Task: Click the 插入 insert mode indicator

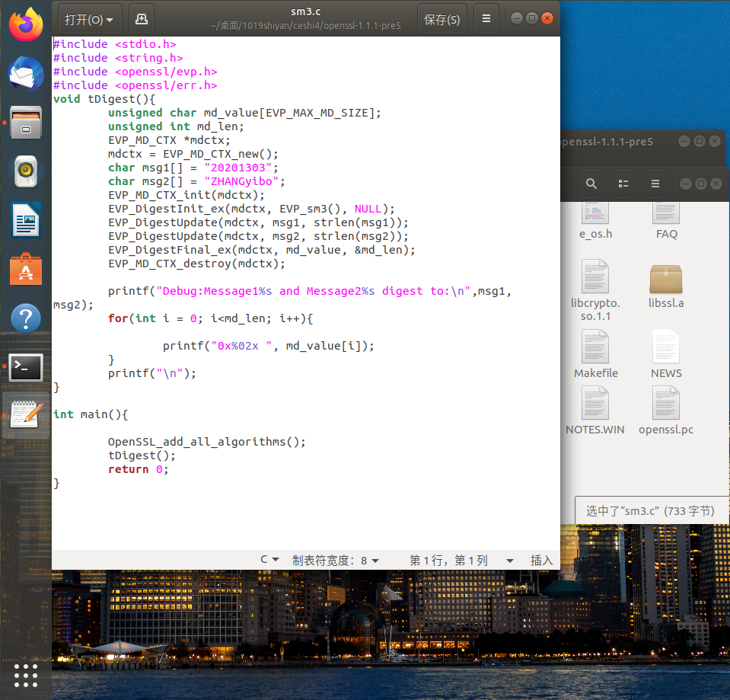Action: [541, 560]
